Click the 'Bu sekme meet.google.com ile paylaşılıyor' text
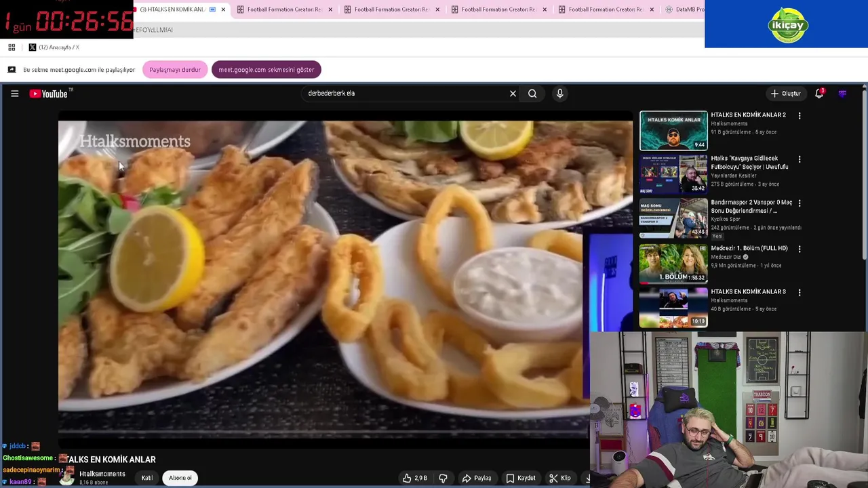 [x=79, y=70]
